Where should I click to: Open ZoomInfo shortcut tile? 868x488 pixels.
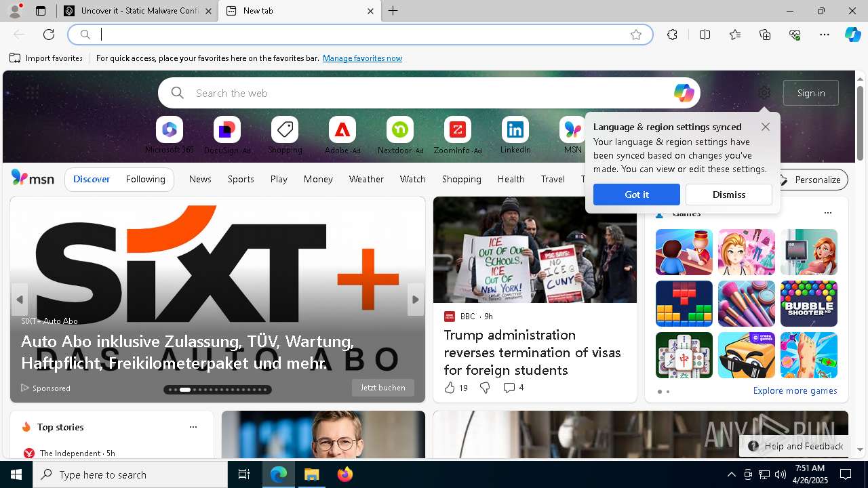point(458,136)
